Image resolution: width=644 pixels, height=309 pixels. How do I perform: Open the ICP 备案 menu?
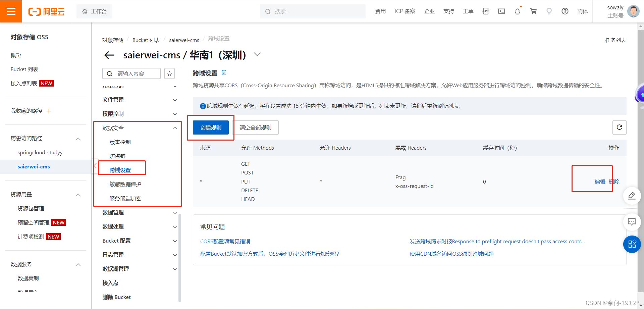pyautogui.click(x=405, y=11)
